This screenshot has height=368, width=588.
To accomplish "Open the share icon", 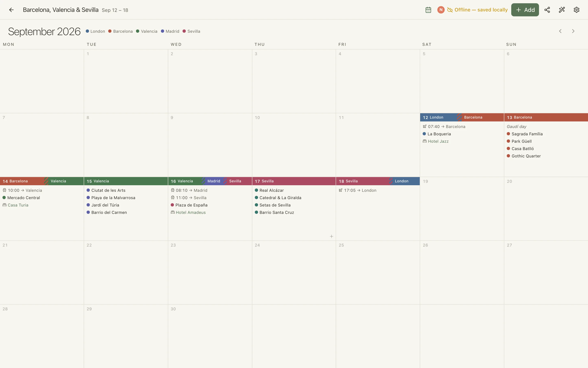I will point(547,10).
